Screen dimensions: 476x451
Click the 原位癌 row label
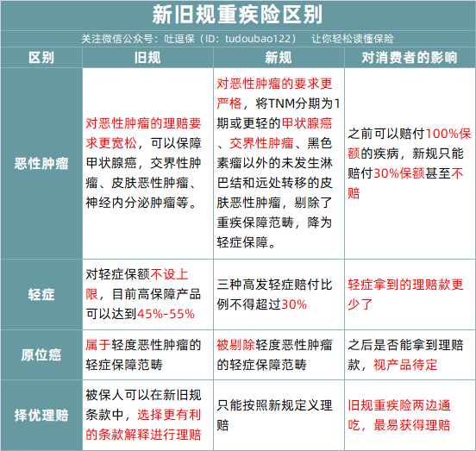41,354
